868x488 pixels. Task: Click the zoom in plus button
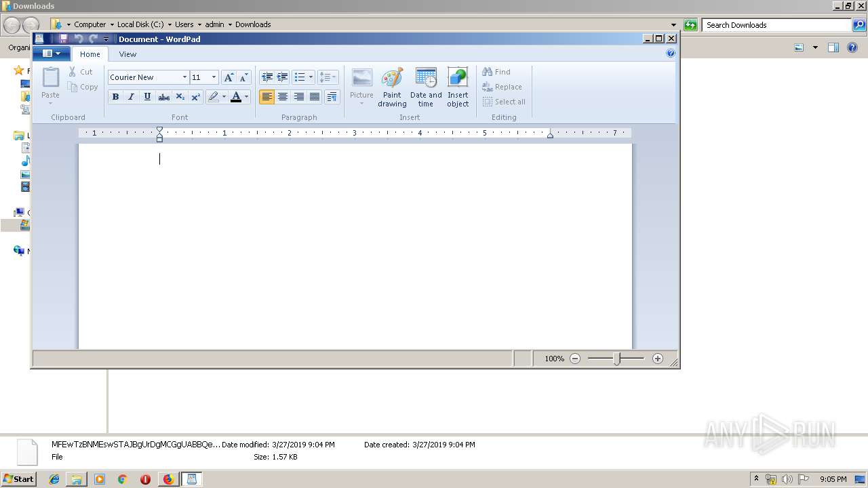tap(658, 359)
